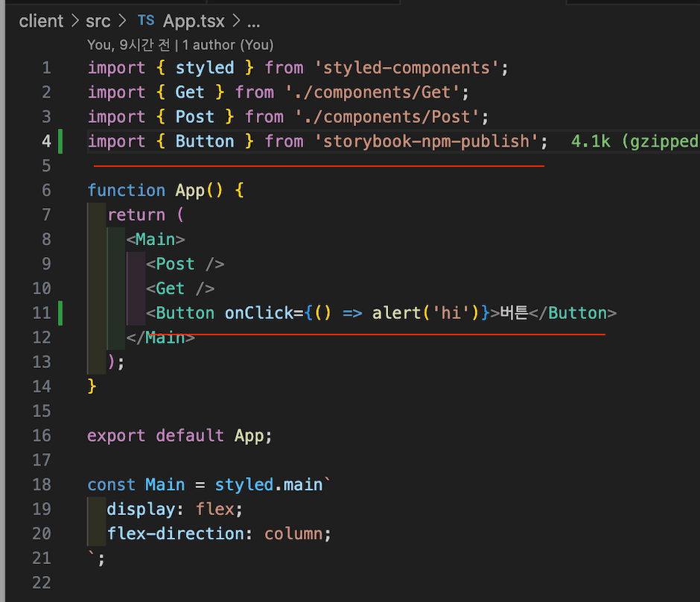This screenshot has width=700, height=602.
Task: Click line number 18 in the gutter
Action: pos(42,484)
